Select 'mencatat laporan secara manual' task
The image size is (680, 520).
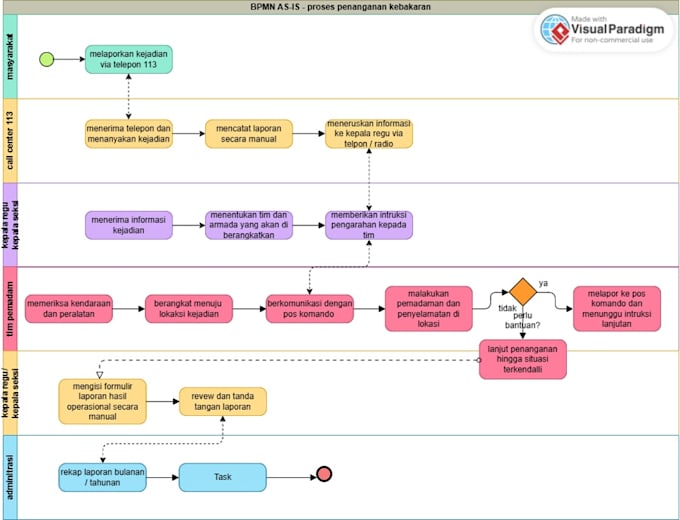click(x=249, y=134)
